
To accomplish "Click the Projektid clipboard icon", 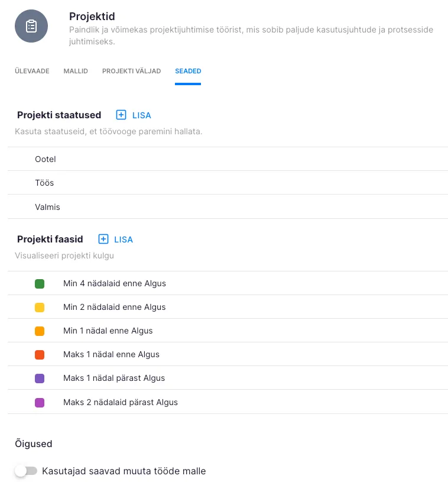I will pyautogui.click(x=31, y=26).
